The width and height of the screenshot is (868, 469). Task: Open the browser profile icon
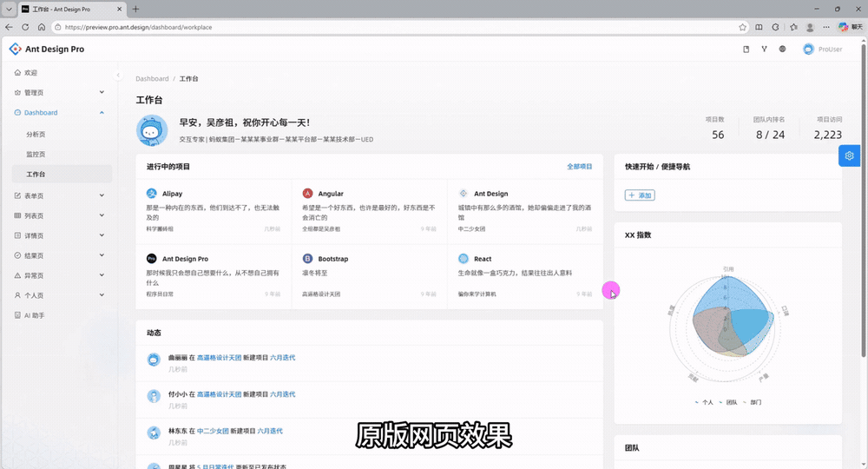coord(810,27)
